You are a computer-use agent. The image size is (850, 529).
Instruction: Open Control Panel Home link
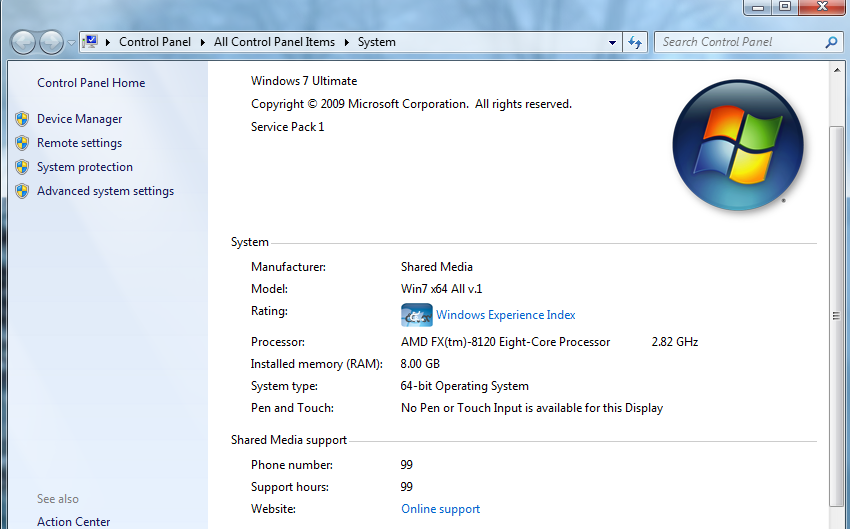(x=91, y=83)
